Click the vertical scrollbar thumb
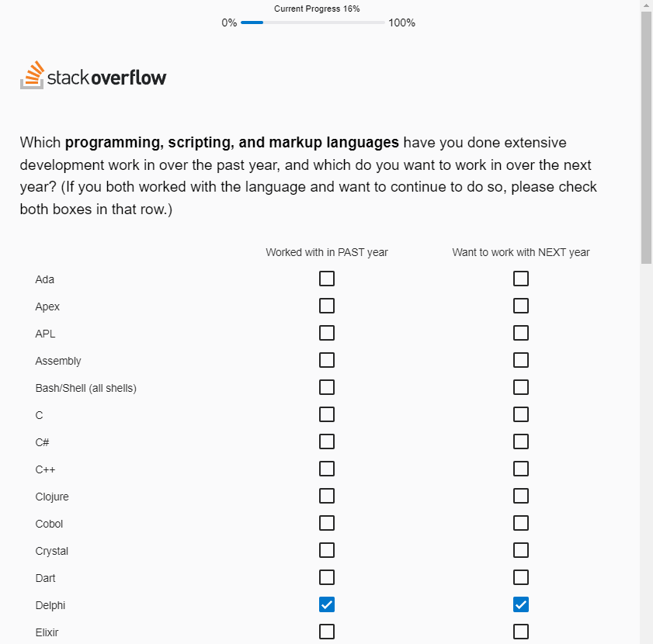Image resolution: width=653 pixels, height=644 pixels. pyautogui.click(x=647, y=140)
